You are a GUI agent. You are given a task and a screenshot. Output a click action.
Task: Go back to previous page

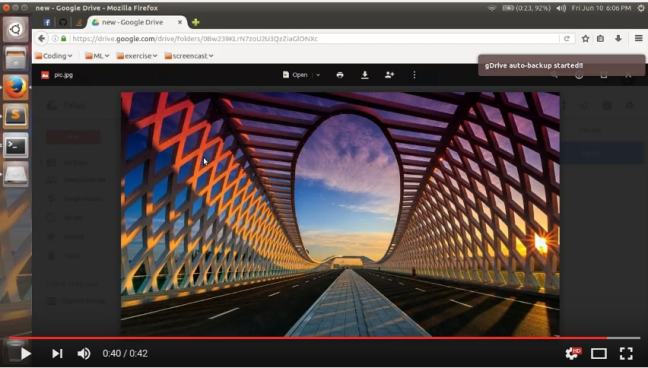pyautogui.click(x=41, y=38)
